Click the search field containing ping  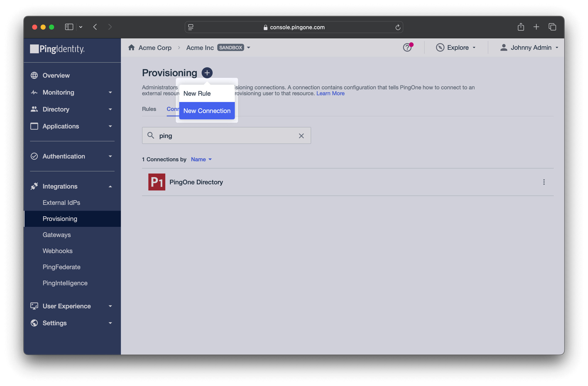(226, 135)
